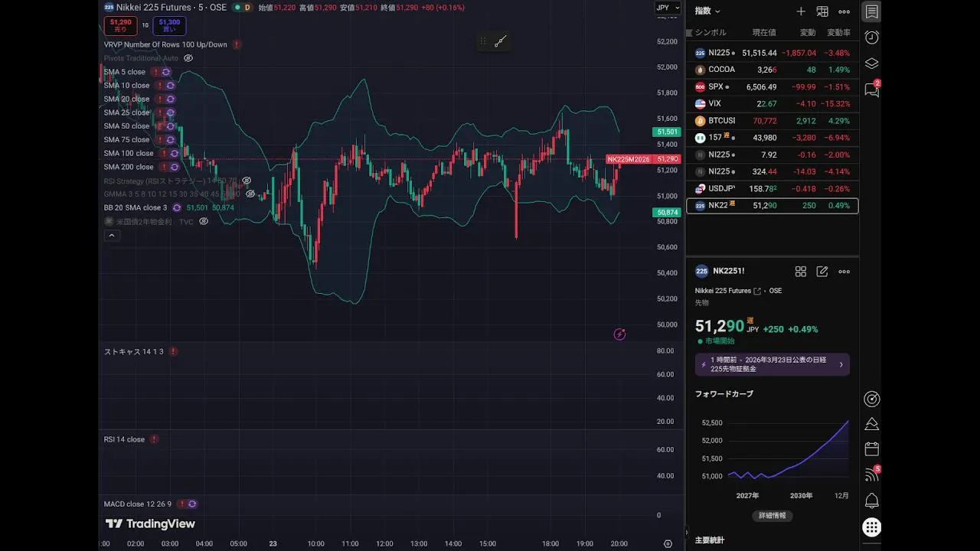Screen dimensions: 980x551
Task: Show the hidden RSI Strategy indicator
Action: 247,181
